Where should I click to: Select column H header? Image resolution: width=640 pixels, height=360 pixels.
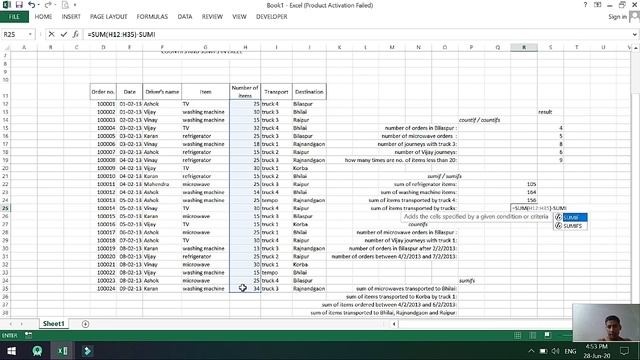tap(245, 47)
